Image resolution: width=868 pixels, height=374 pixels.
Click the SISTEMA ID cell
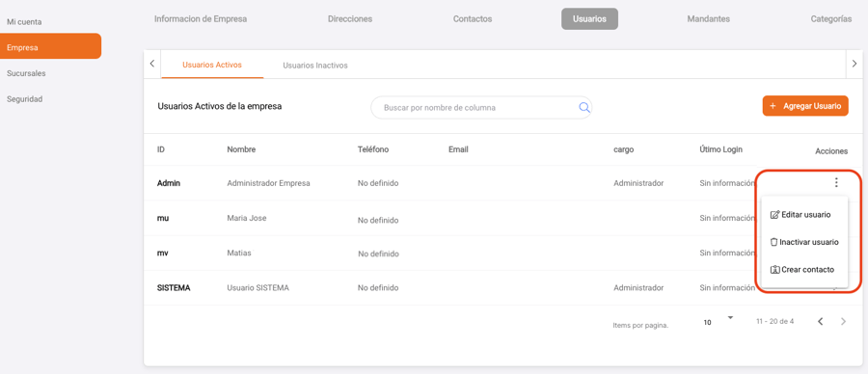[174, 287]
